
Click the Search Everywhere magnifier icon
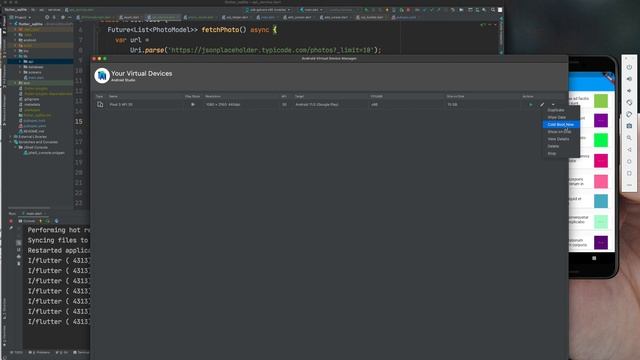(x=493, y=10)
